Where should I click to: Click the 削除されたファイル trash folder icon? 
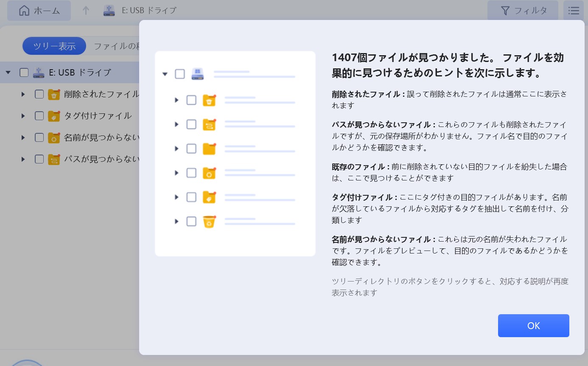(x=53, y=94)
